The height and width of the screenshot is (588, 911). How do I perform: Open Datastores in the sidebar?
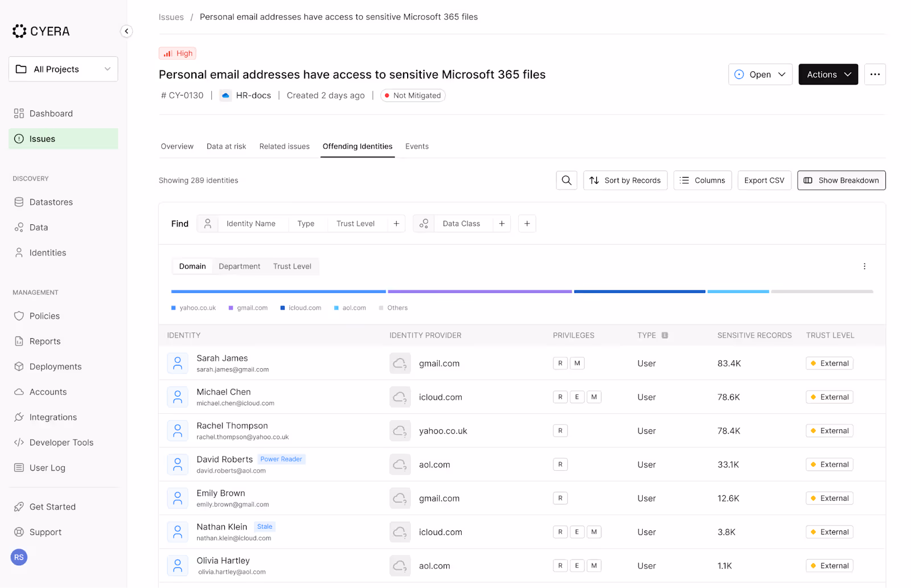63,202
